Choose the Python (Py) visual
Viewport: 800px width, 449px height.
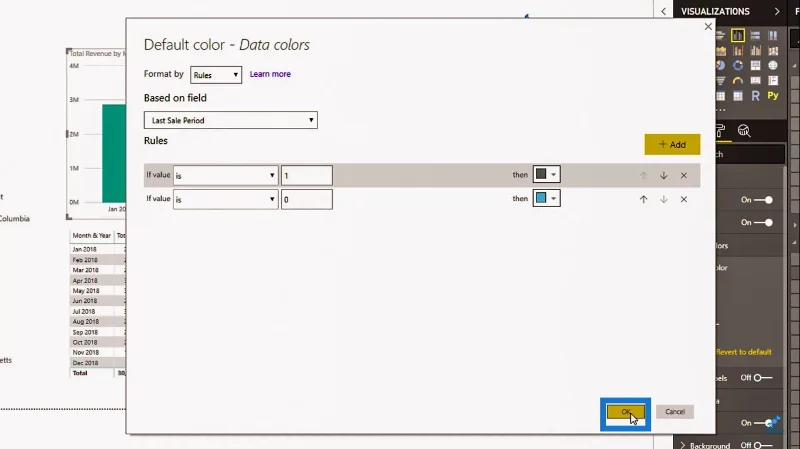pyautogui.click(x=773, y=96)
